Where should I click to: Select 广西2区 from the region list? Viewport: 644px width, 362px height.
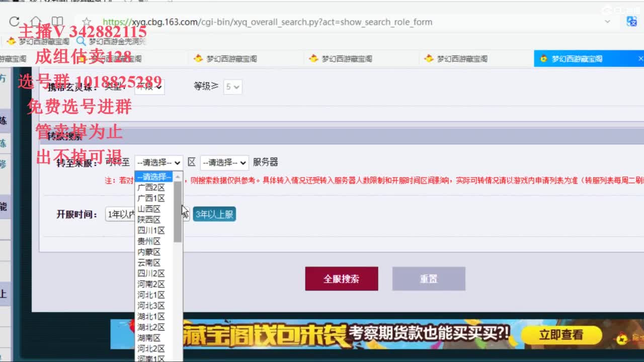tap(151, 188)
